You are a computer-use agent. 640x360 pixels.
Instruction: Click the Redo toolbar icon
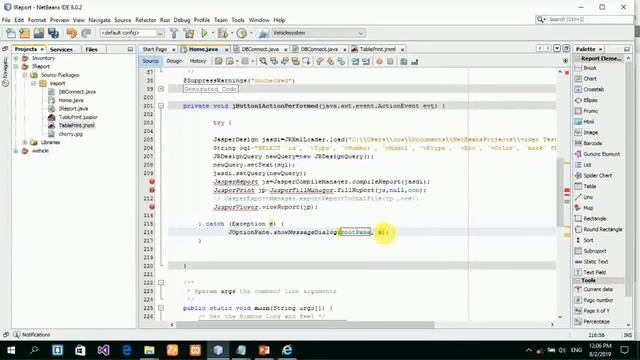point(86,33)
